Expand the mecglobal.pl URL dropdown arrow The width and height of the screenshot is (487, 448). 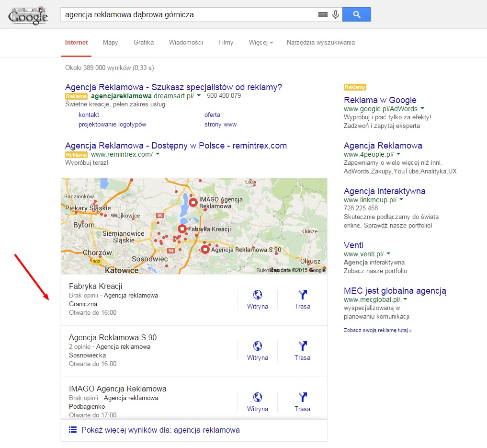pyautogui.click(x=405, y=299)
